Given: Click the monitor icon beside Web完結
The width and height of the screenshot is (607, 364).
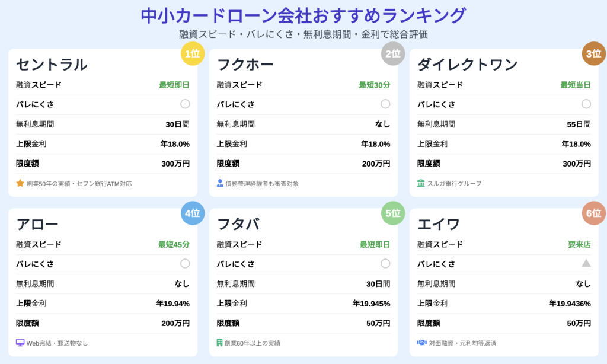Looking at the screenshot, I should coord(20,343).
